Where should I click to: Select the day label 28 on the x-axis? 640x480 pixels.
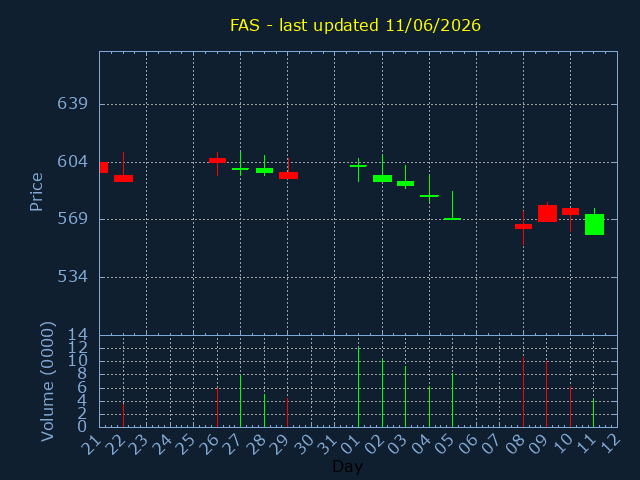256,444
